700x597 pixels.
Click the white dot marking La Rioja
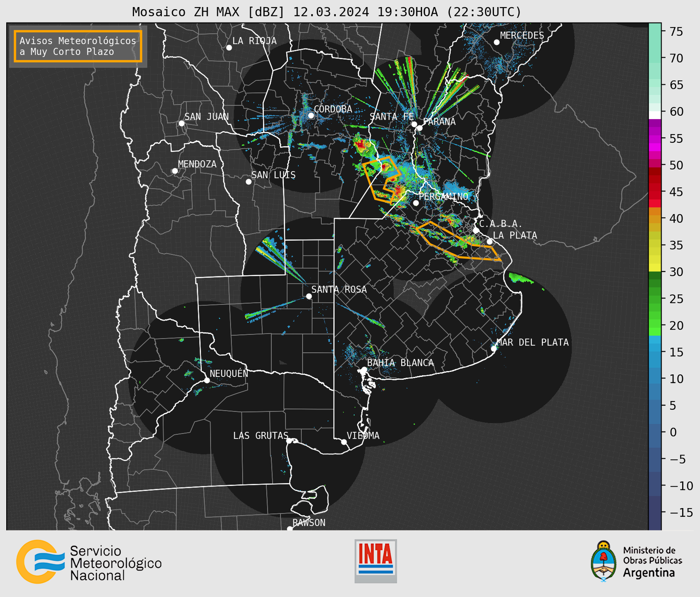click(229, 48)
